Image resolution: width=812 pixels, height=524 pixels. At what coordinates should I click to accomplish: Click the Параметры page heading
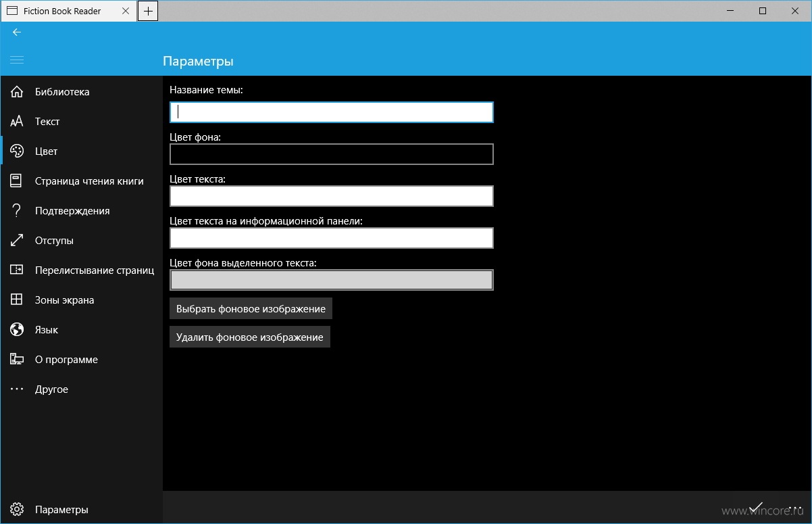coord(198,61)
